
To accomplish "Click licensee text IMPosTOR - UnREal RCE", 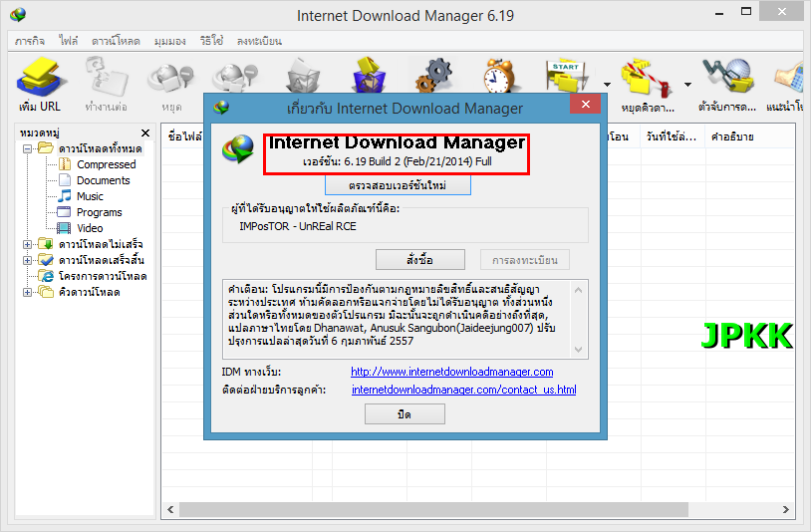I will (298, 226).
